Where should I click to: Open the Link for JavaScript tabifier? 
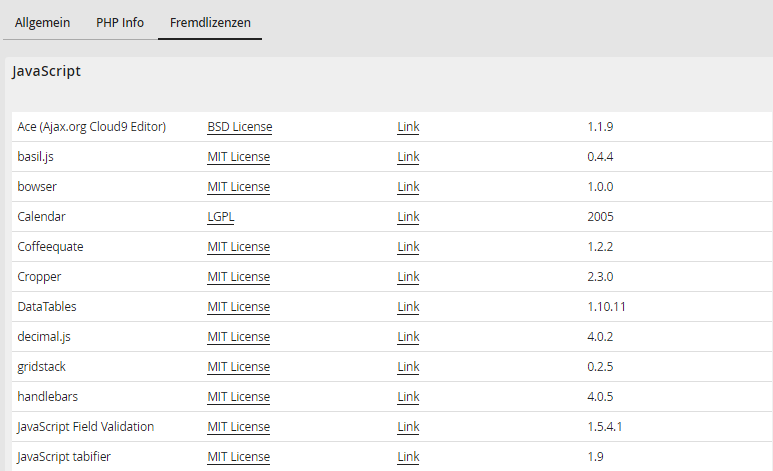click(x=408, y=457)
